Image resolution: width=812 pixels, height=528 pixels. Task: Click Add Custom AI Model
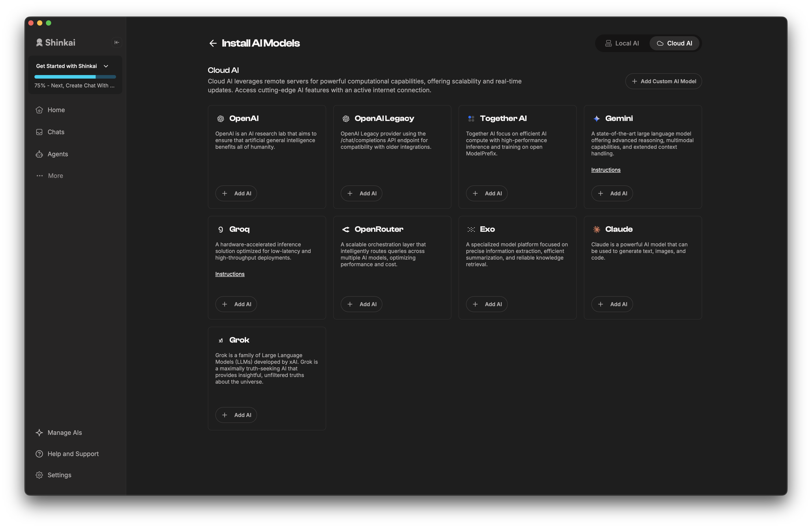pos(663,81)
